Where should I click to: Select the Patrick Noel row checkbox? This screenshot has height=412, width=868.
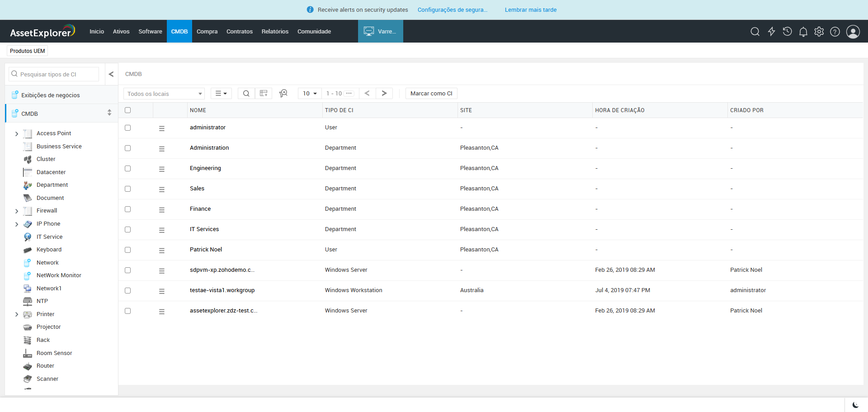[x=128, y=250]
